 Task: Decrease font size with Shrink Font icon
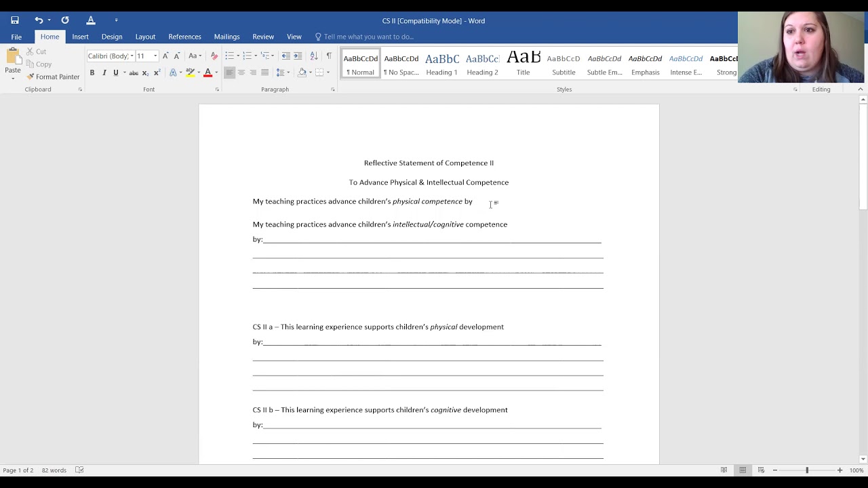pyautogui.click(x=177, y=56)
